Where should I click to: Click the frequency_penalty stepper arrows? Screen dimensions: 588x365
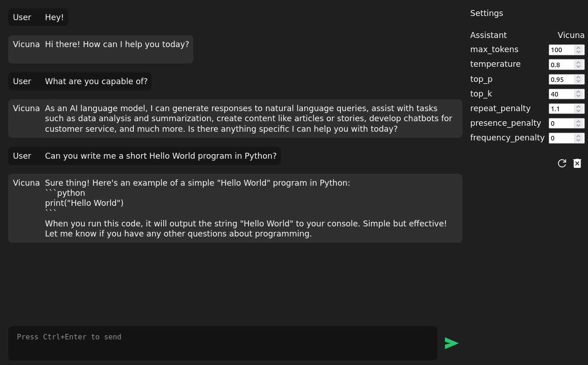578,138
